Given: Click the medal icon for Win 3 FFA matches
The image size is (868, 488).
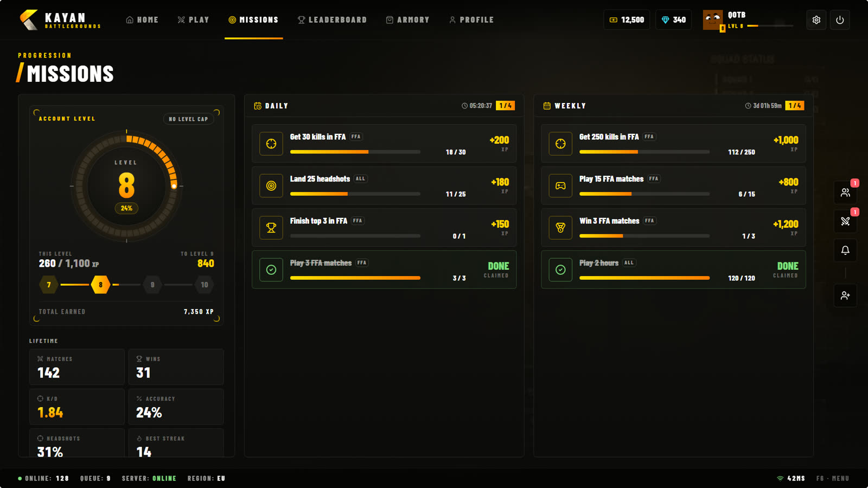Looking at the screenshot, I should [560, 228].
